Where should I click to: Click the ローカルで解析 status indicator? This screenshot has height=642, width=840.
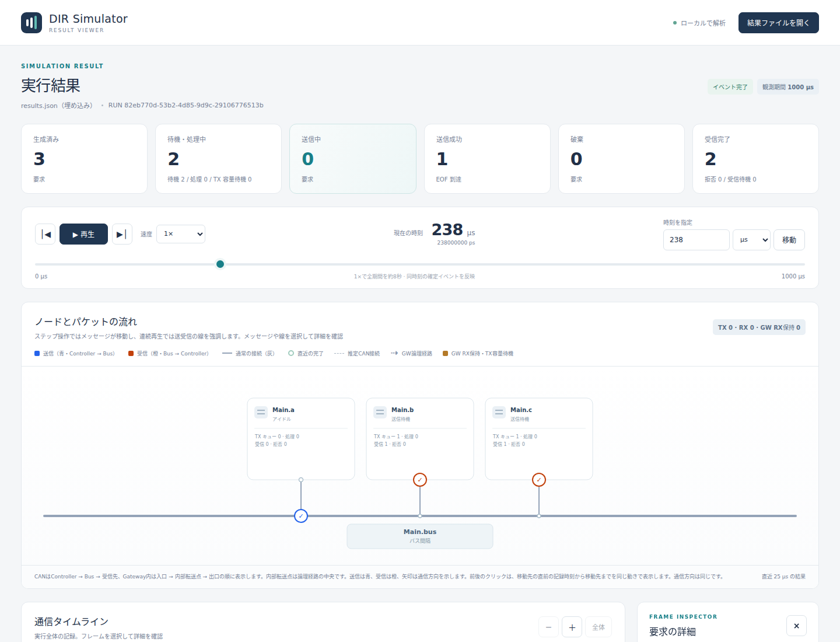click(x=699, y=23)
